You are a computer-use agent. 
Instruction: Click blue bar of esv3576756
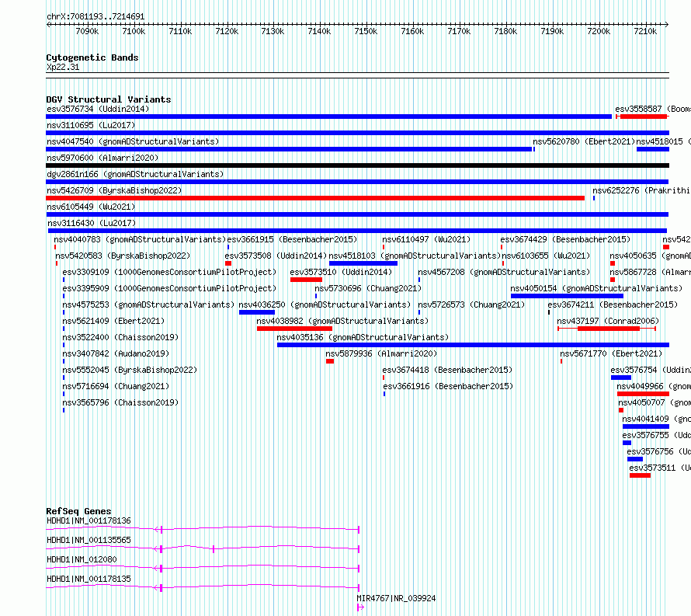click(x=635, y=459)
